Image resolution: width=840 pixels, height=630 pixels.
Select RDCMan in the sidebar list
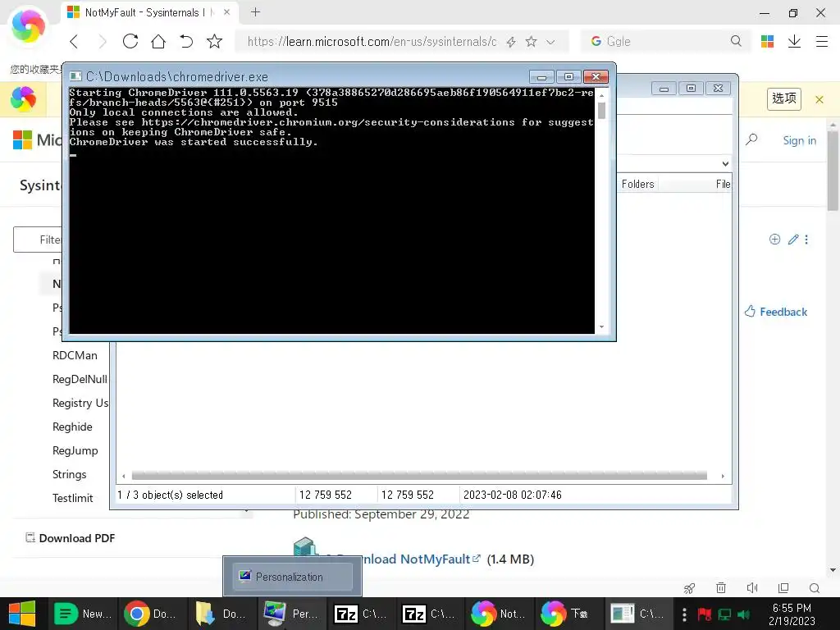pos(75,355)
